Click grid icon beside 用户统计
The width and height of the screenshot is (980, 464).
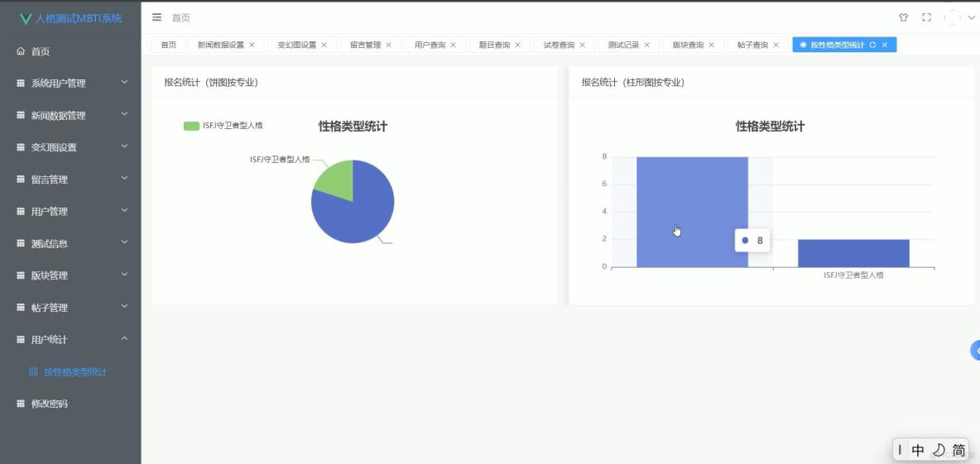[x=21, y=340]
